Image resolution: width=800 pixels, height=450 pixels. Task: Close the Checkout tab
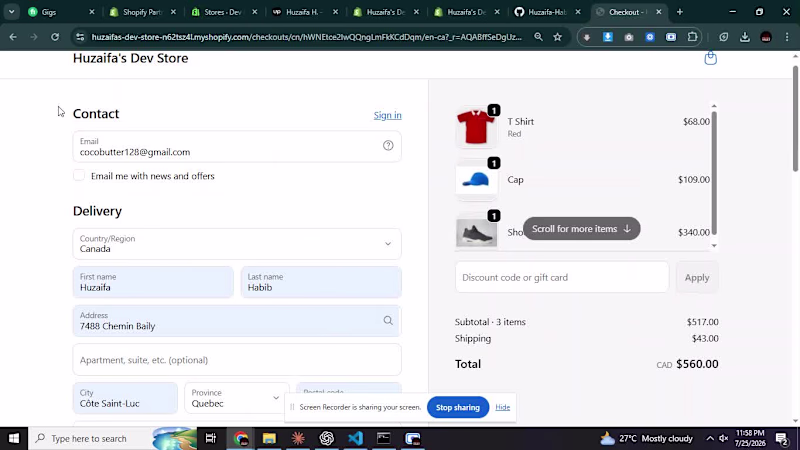[659, 12]
